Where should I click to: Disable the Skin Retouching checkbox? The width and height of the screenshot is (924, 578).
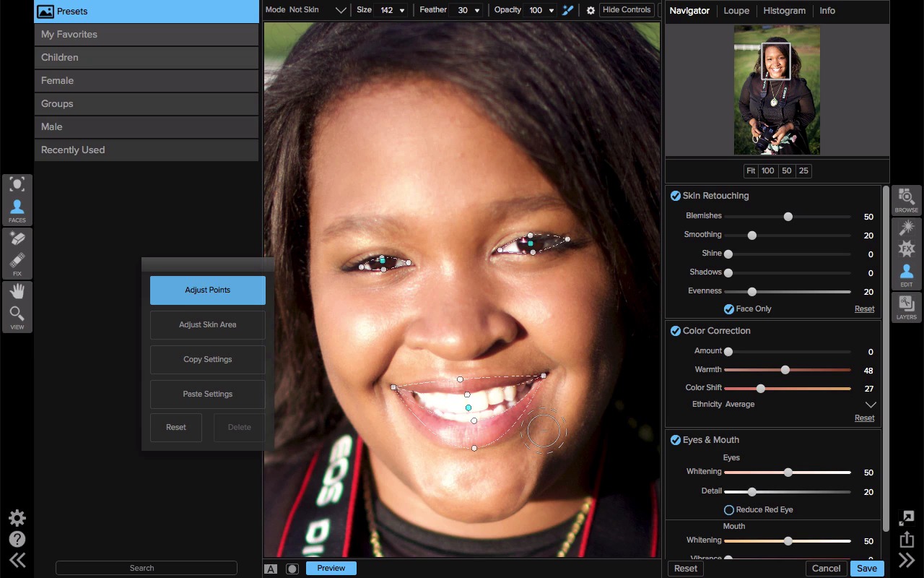tap(676, 196)
